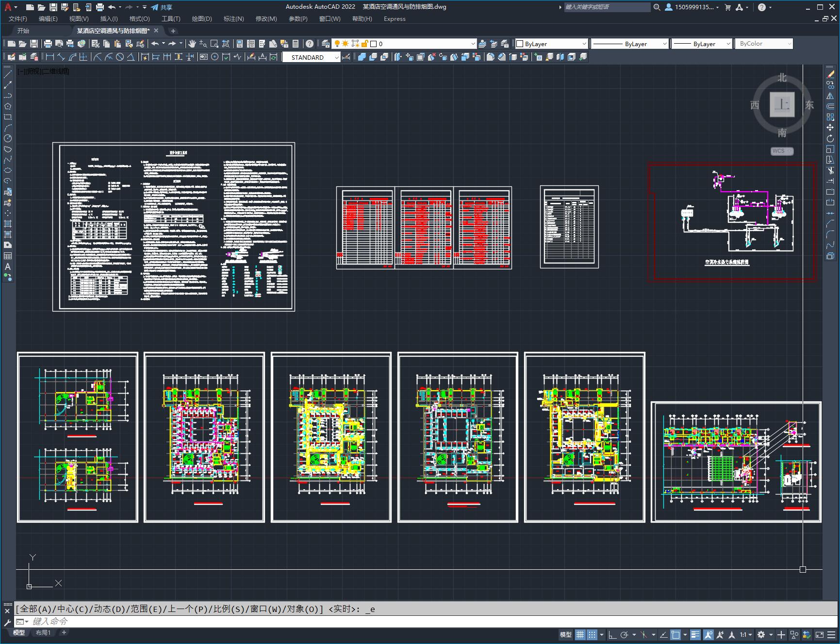840x644 pixels.
Task: Expand the annotation scale 1:1 dropdown
Action: (x=746, y=634)
